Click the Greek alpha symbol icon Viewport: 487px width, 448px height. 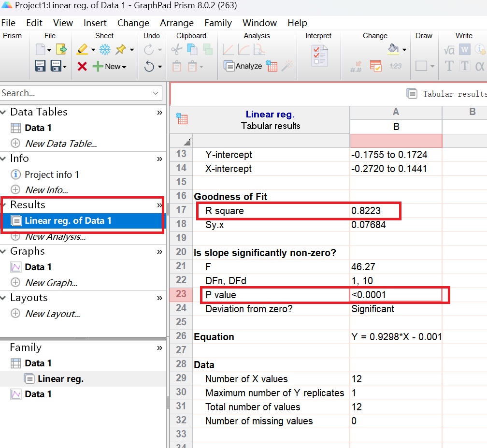point(479,66)
